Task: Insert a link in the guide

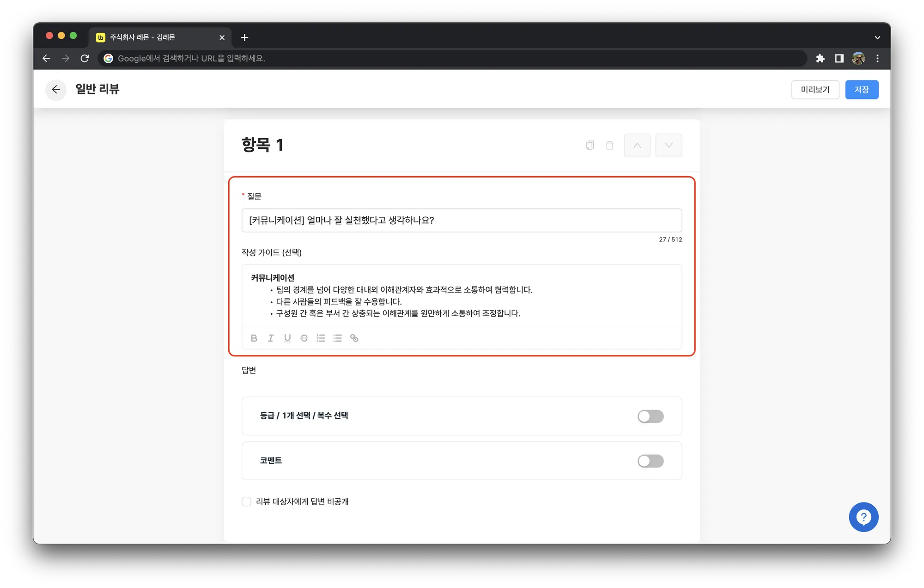Action: coord(354,338)
